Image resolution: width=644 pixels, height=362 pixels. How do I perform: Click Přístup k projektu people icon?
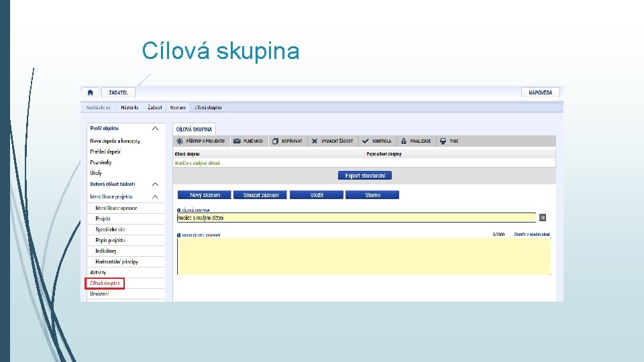coord(180,141)
